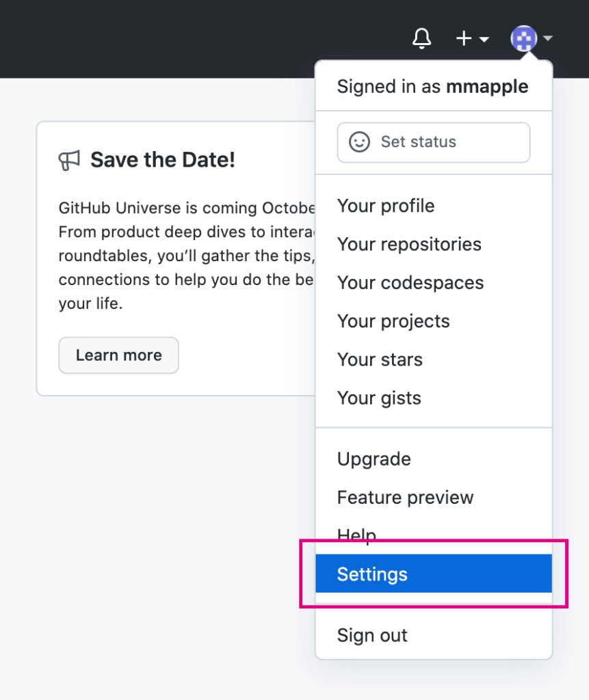Expand the create-new dropdown arrow

coord(484,40)
